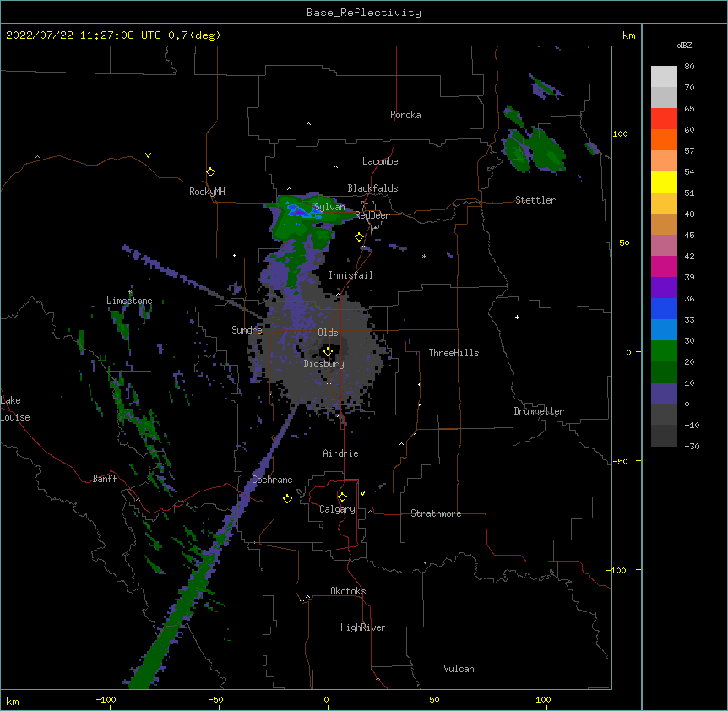
Task: Click the Vulcan town label
Action: 459,669
